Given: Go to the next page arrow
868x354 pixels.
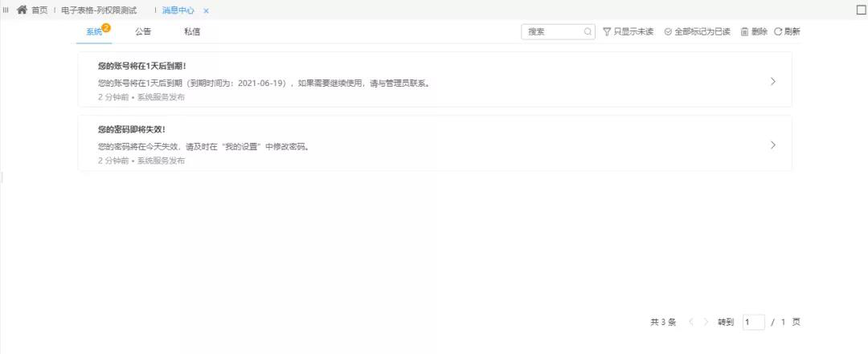Looking at the screenshot, I should 706,322.
